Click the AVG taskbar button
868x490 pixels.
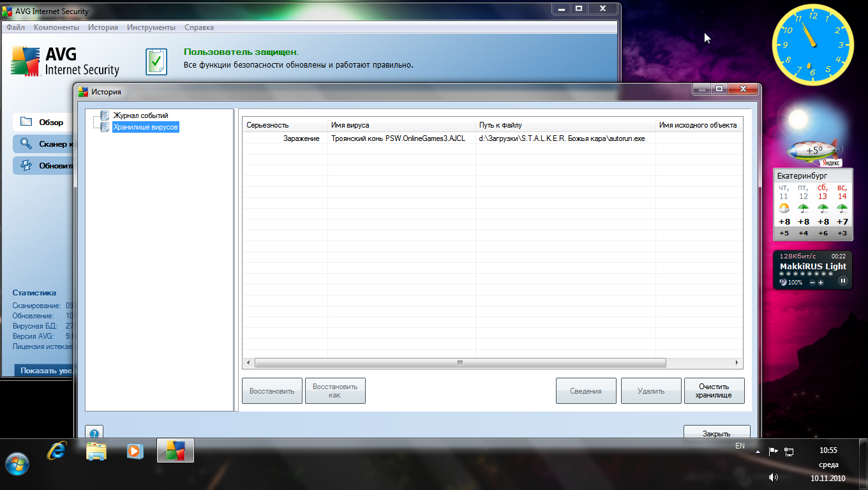point(176,450)
